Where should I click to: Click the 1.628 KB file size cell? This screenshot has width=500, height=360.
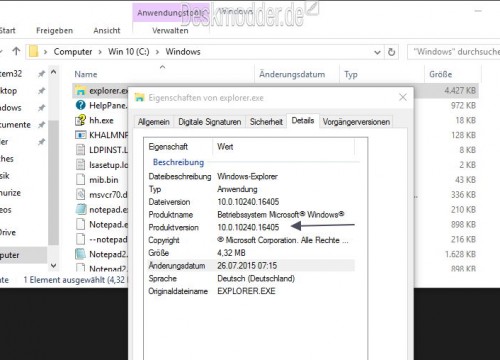point(460,254)
